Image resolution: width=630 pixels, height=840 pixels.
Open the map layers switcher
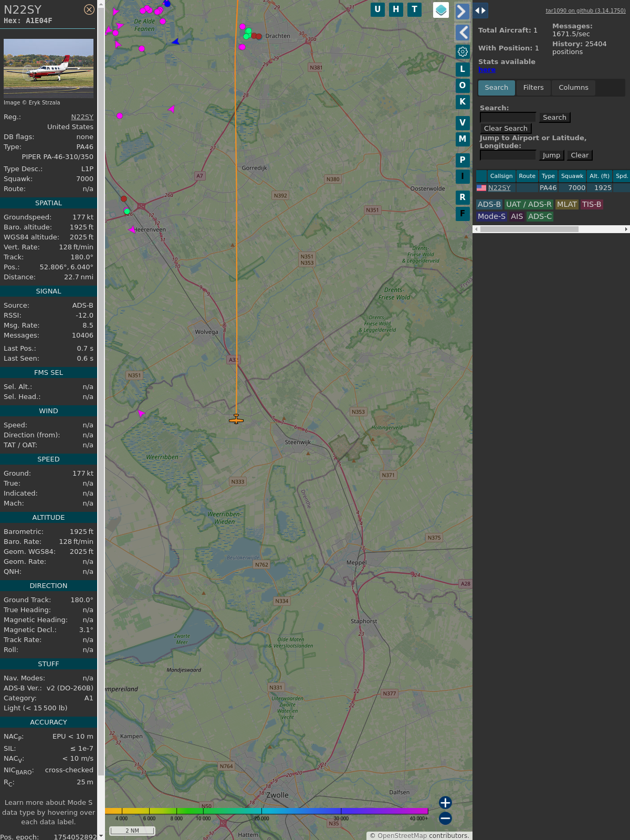[x=441, y=10]
